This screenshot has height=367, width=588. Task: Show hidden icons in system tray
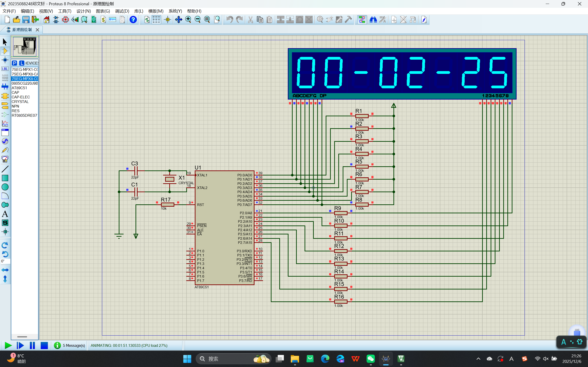pos(478,359)
